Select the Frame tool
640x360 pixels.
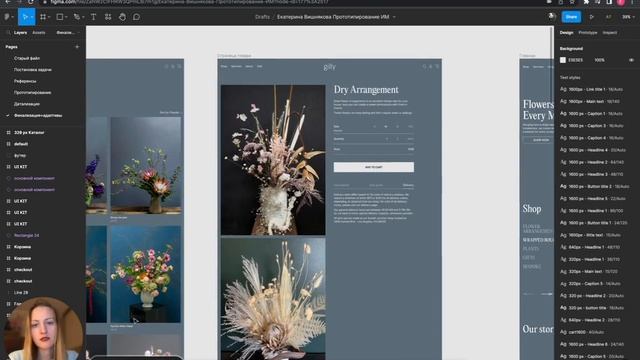tap(43, 17)
